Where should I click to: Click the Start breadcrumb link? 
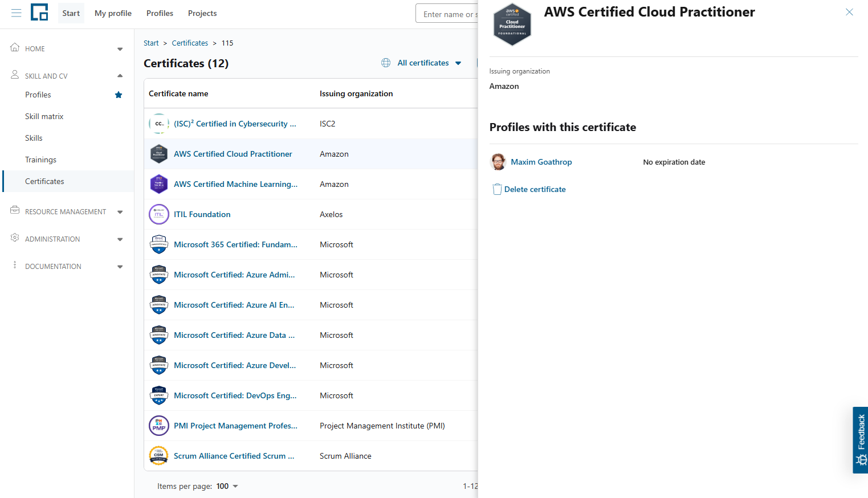click(x=151, y=43)
